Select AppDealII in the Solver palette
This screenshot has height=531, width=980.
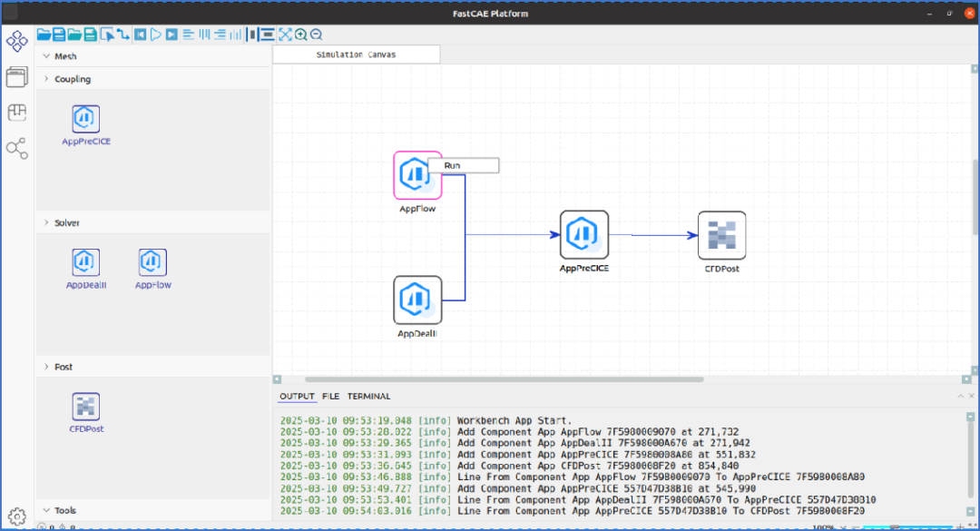(x=85, y=269)
